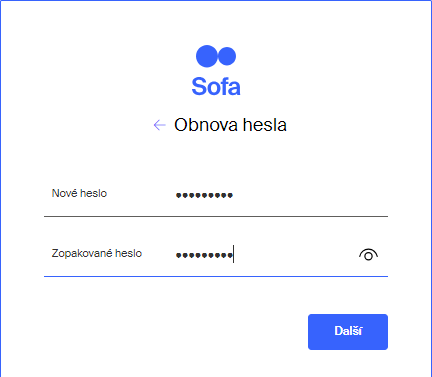The width and height of the screenshot is (432, 377).
Task: Click the letter S in the Sofa logo
Action: [198, 87]
